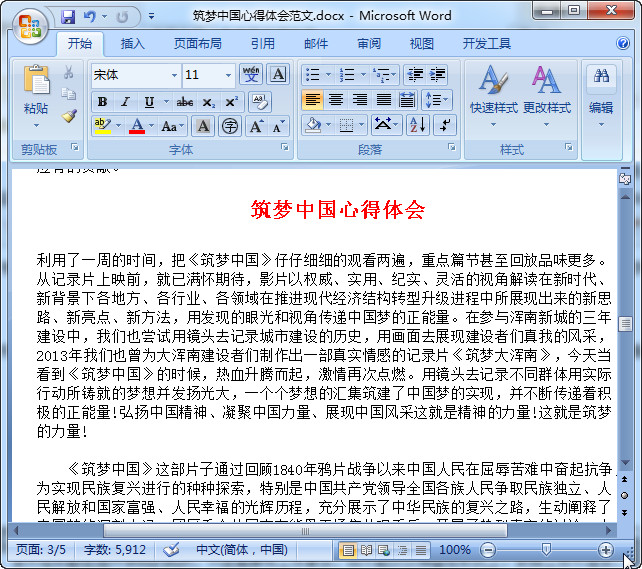Viewport: 642px width, 569px height.
Task: Click the Sort A-Z icon
Action: [x=418, y=125]
